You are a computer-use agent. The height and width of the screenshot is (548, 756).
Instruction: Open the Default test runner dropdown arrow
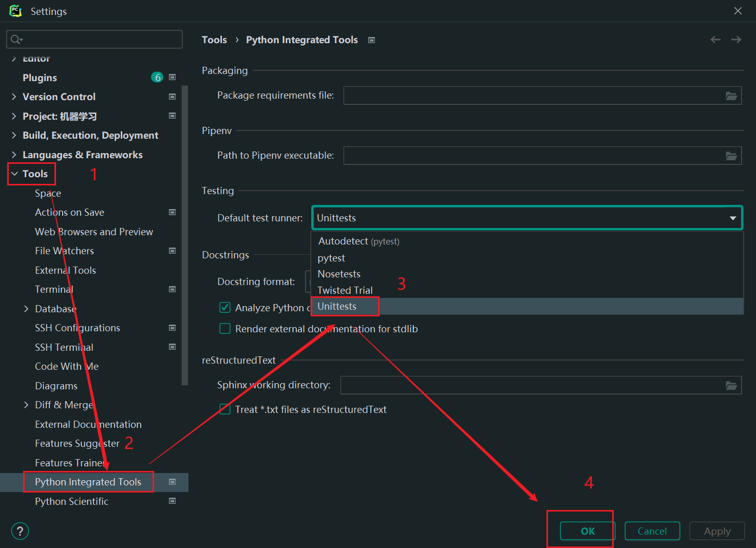tap(733, 218)
